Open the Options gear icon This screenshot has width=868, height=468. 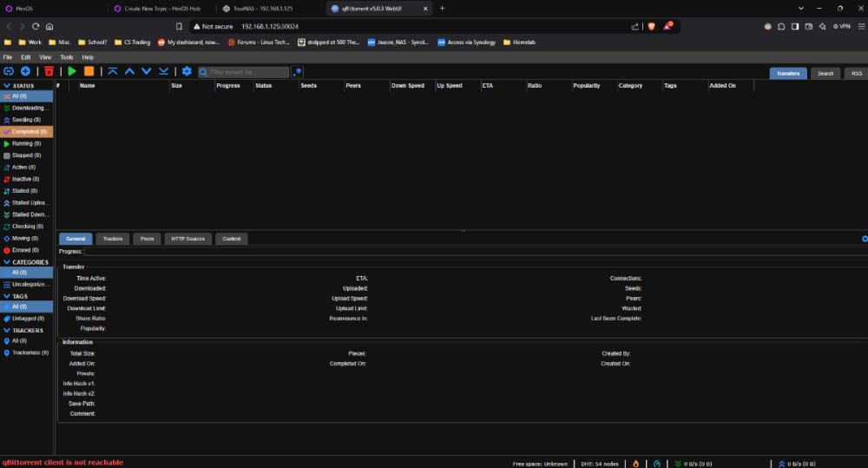[x=186, y=71]
